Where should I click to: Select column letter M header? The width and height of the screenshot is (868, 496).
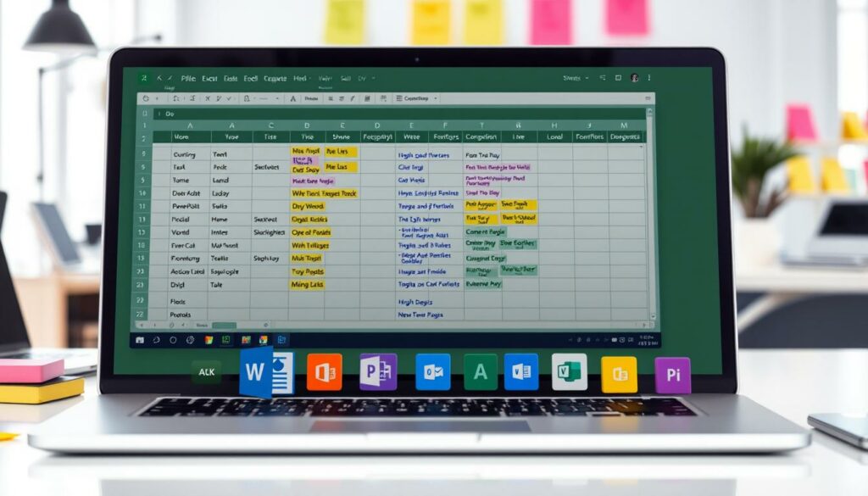pyautogui.click(x=624, y=125)
